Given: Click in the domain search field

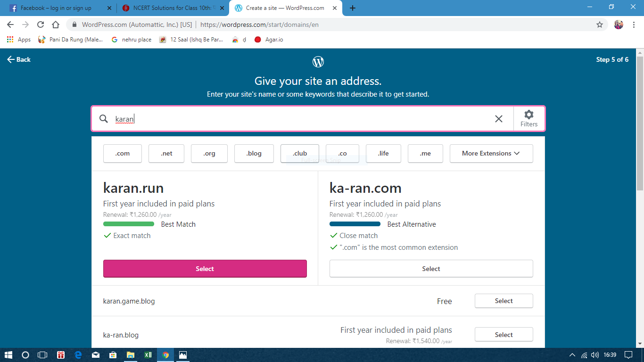Looking at the screenshot, I should click(302, 119).
